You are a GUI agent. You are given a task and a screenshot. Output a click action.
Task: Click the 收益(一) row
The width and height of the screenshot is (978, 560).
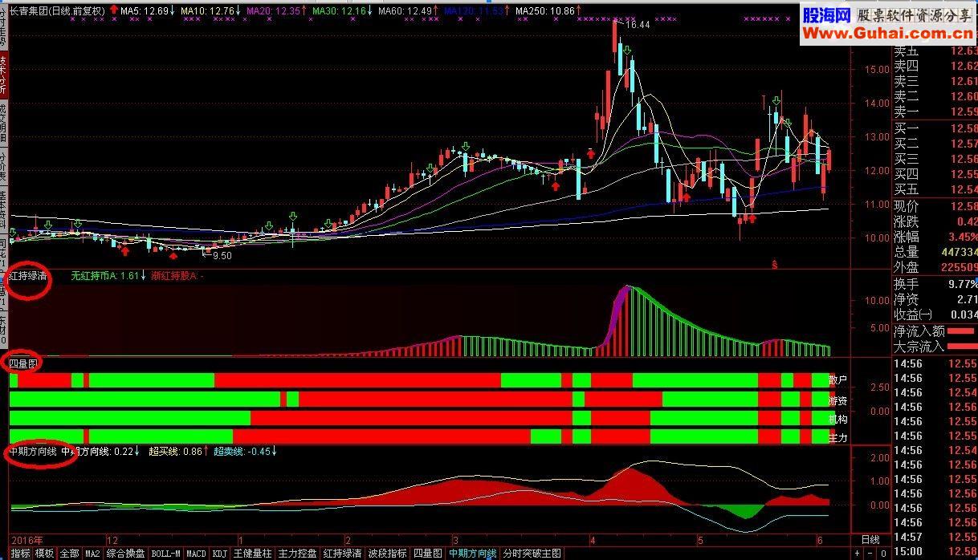[935, 314]
